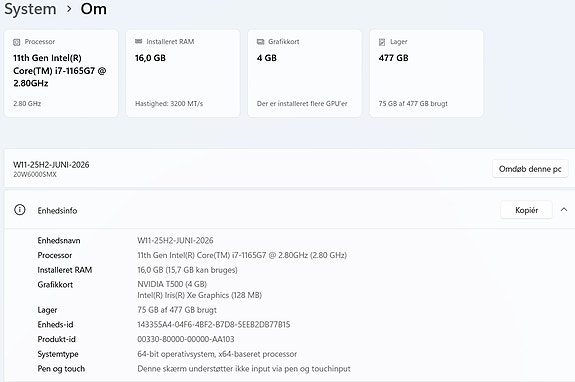The height and width of the screenshot is (382, 575).
Task: Click the 'NVIDIA T500 (4 GB)' entry
Action: coord(172,284)
